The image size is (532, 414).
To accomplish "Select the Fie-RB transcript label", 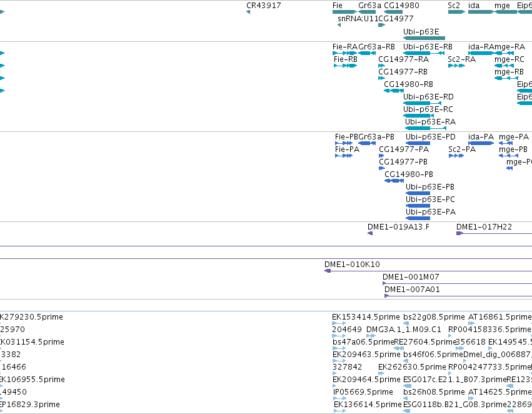I will pos(345,59).
